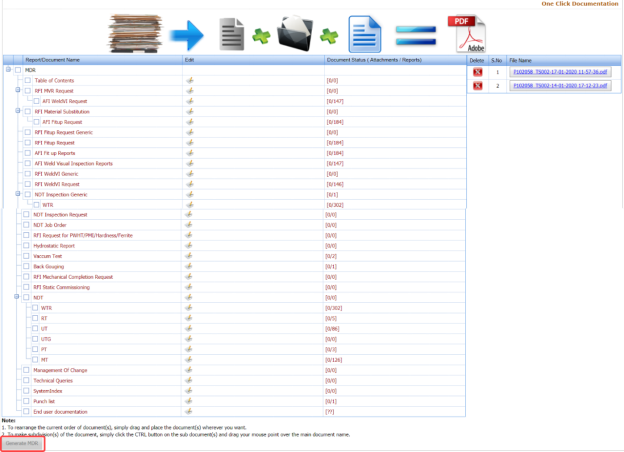
Task: Click edit icon for Punch list
Action: click(190, 400)
